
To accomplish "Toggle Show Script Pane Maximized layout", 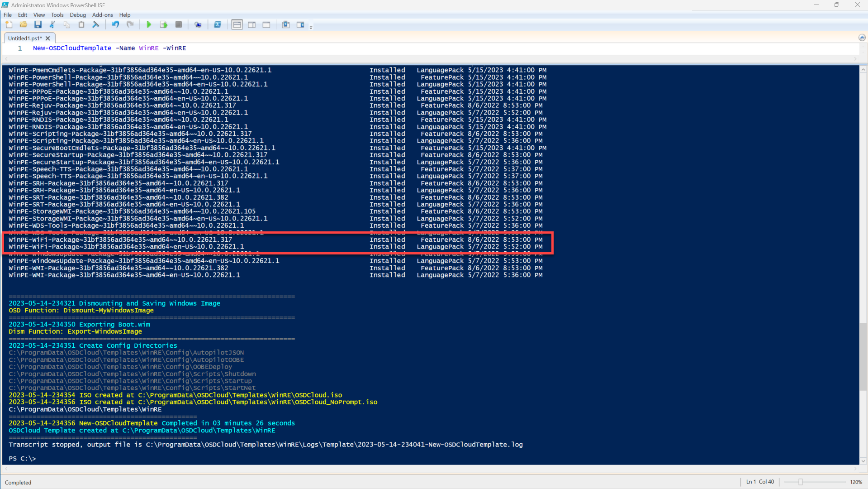I will click(x=266, y=25).
